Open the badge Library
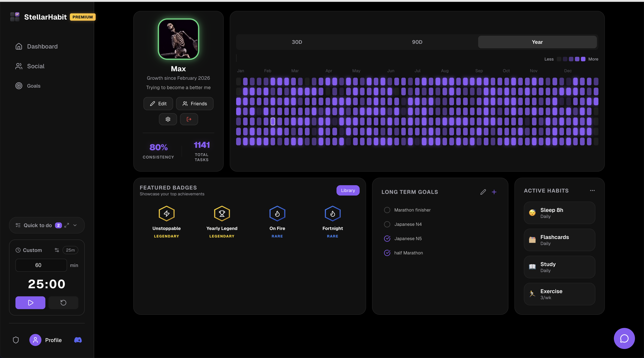This screenshot has height=358, width=644. [348, 190]
